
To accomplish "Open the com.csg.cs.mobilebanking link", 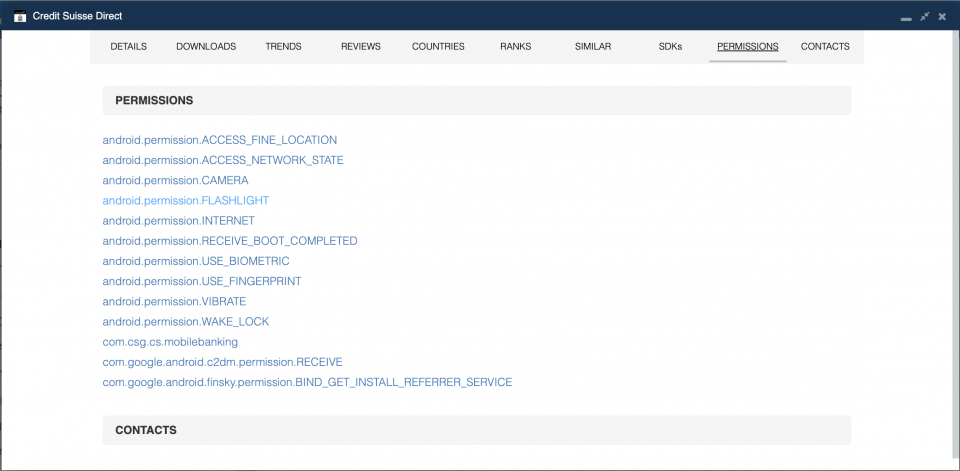I will pos(170,342).
